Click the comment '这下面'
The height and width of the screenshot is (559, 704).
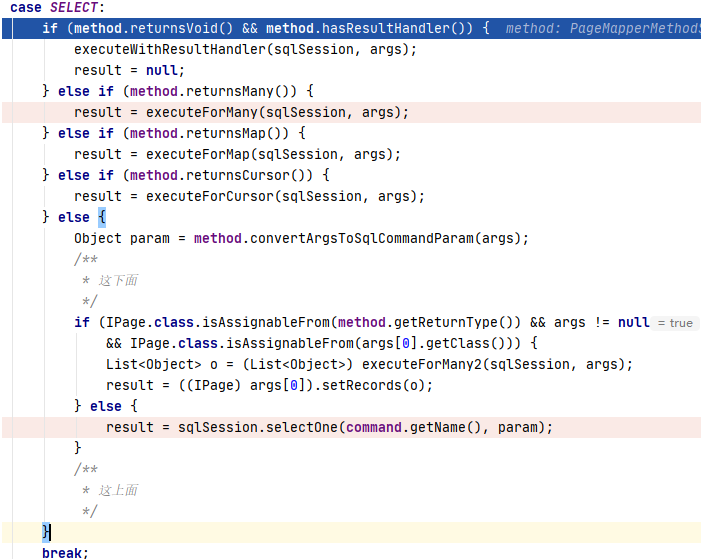[x=118, y=281]
